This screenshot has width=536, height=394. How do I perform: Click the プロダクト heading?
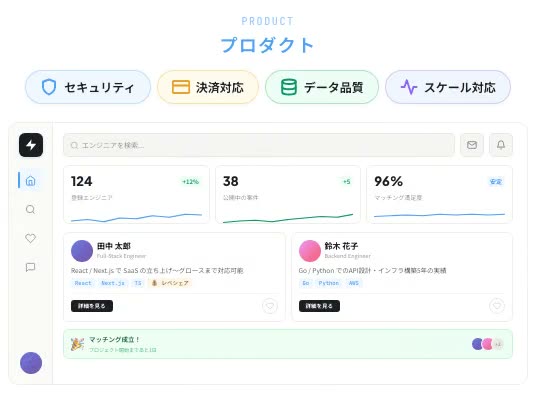[267, 45]
